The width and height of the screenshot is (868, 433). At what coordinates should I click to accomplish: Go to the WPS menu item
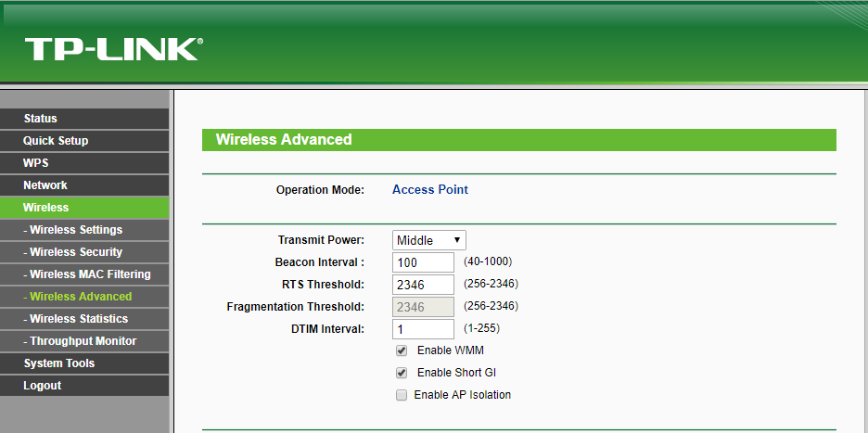(x=84, y=163)
